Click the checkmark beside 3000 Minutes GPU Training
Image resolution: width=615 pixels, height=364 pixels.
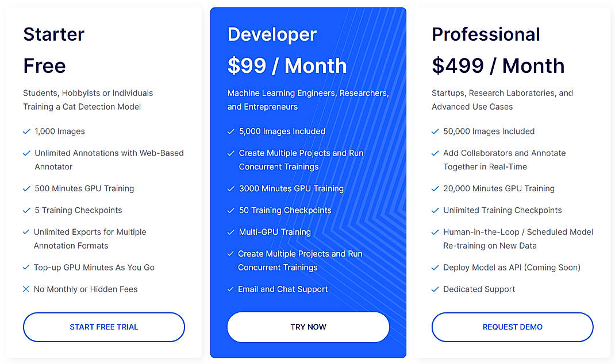(x=231, y=188)
